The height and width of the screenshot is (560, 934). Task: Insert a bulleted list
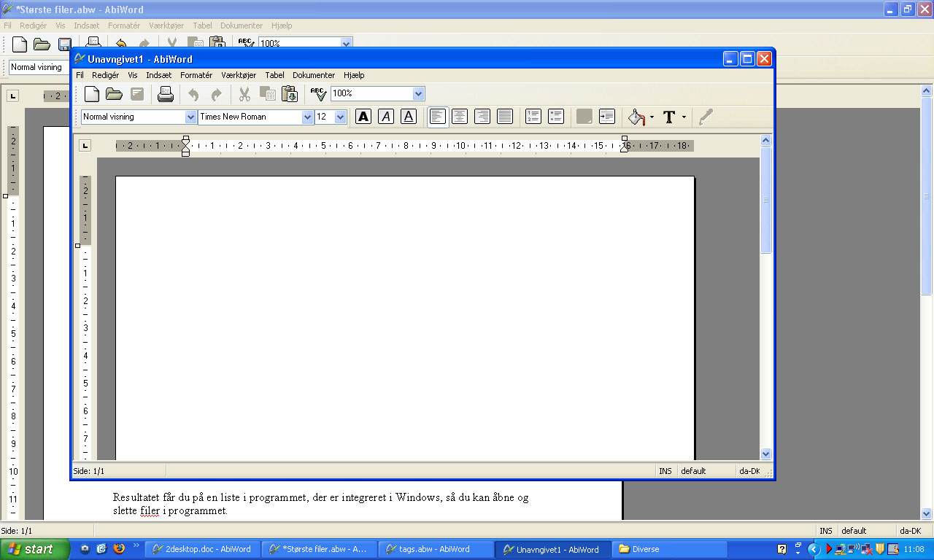click(x=556, y=117)
